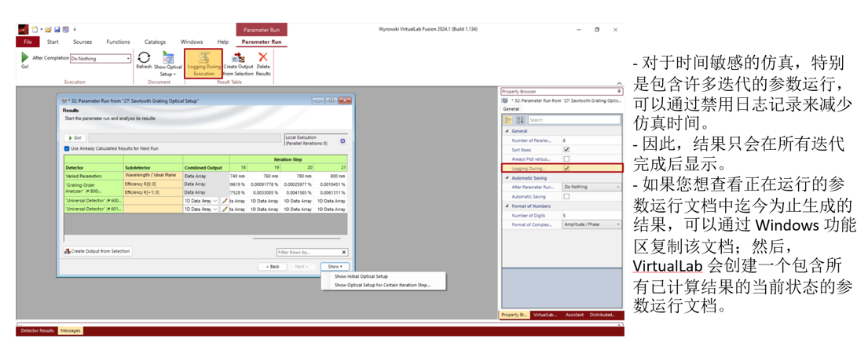
Task: Toggle the Always Plot versus checkbox
Action: [x=566, y=159]
